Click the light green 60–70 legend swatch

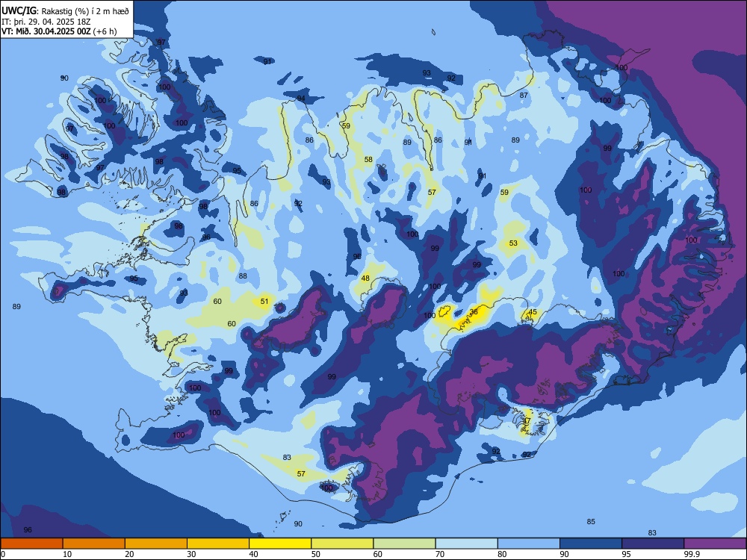(404, 544)
